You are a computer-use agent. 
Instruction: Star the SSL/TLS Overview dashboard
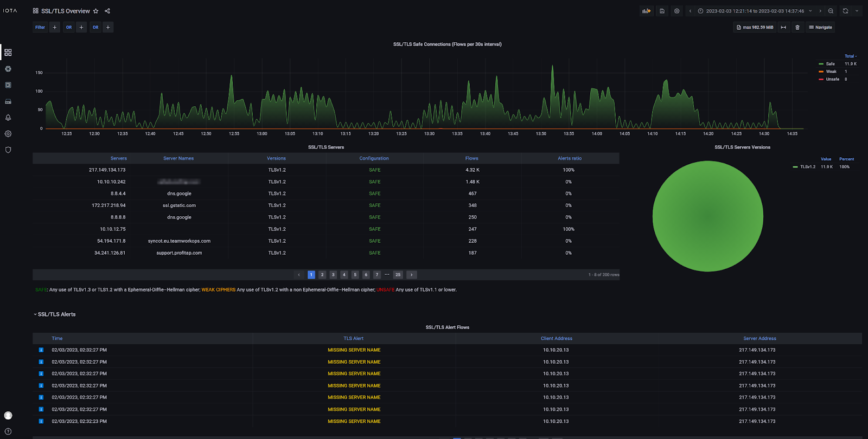[96, 11]
